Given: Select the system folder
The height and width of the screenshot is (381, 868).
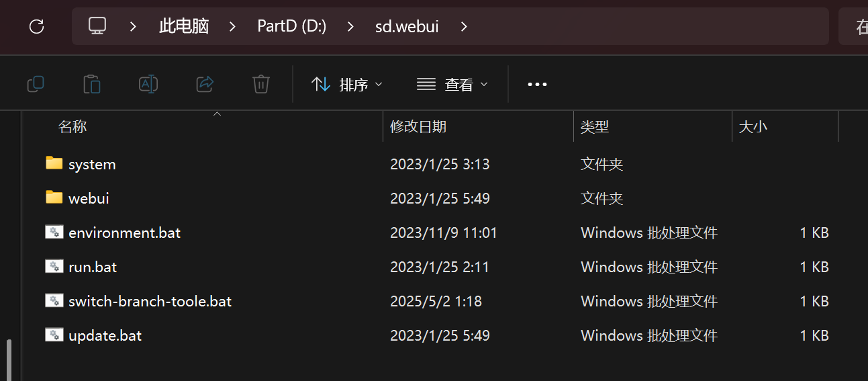Looking at the screenshot, I should click(x=92, y=164).
